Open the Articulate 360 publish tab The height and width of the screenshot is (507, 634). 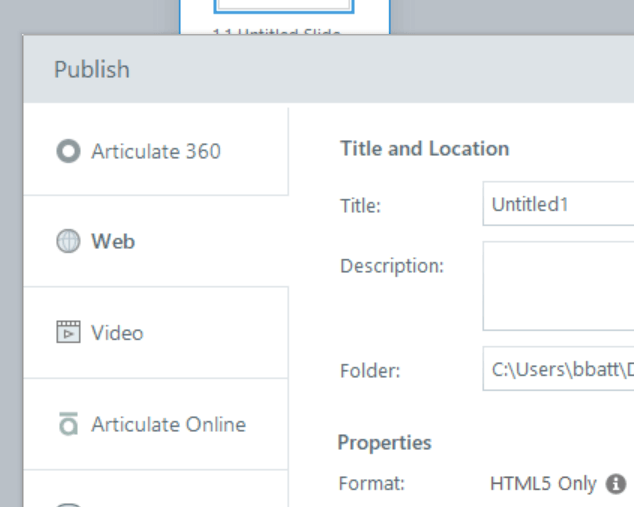tap(156, 151)
